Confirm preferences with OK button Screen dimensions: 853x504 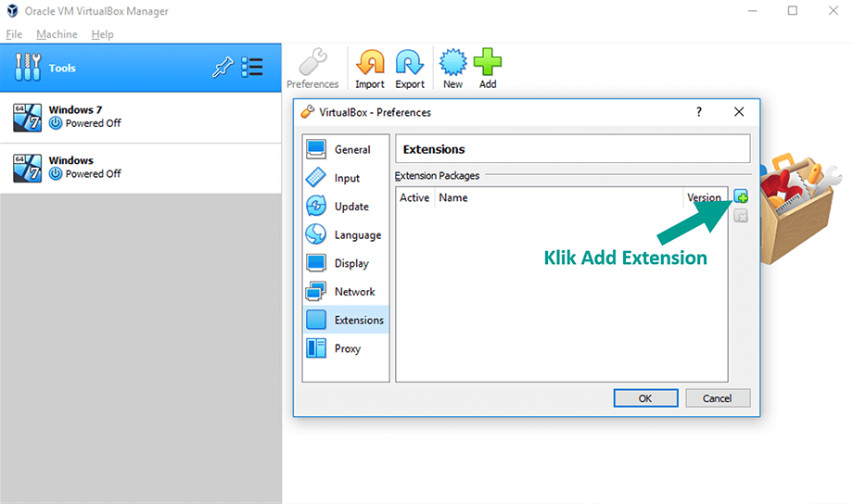tap(645, 398)
